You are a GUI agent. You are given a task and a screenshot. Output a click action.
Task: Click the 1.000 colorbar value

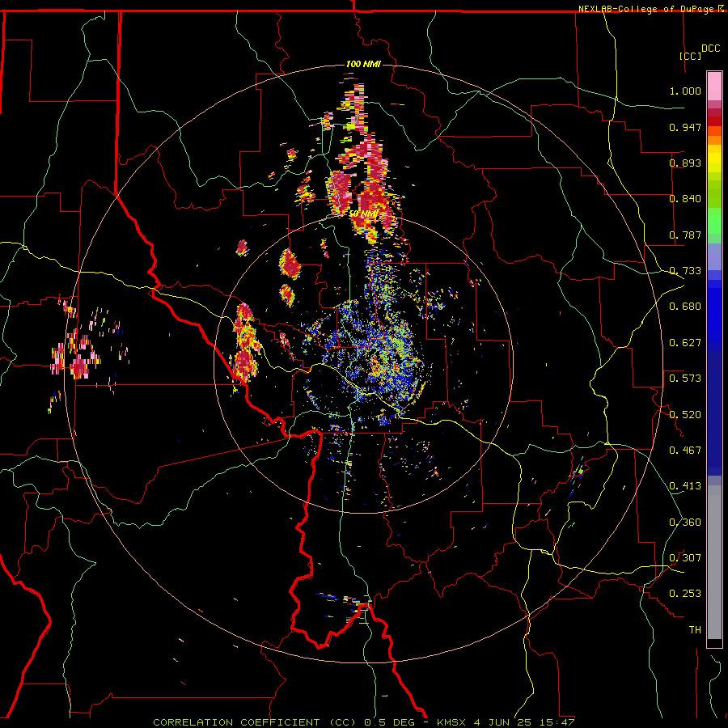[685, 91]
